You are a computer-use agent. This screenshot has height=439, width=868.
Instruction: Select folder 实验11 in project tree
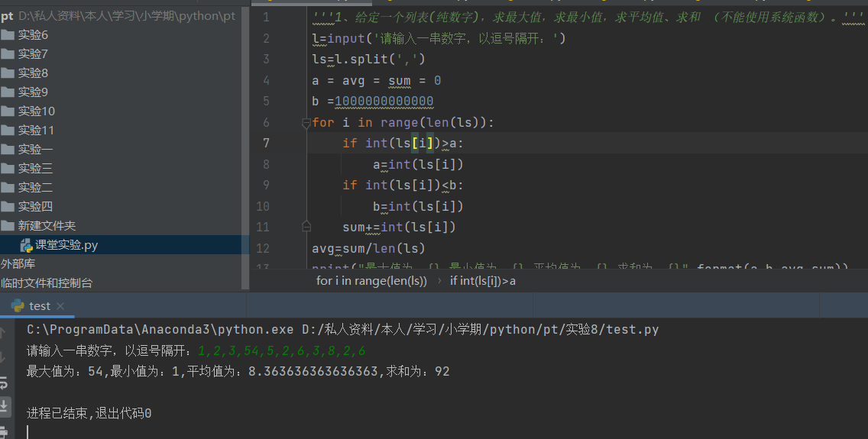[36, 130]
